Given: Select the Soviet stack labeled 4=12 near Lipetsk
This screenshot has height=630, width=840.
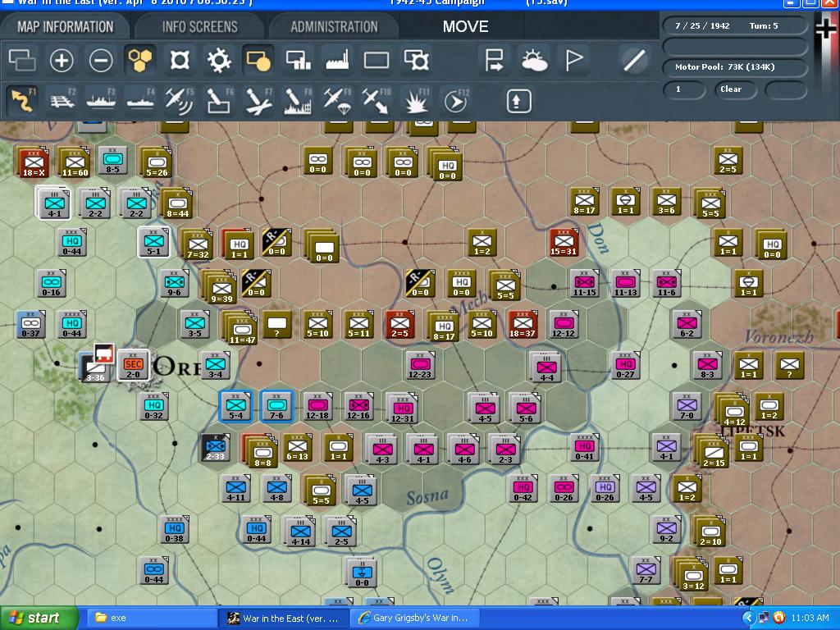Looking at the screenshot, I should coord(733,410).
